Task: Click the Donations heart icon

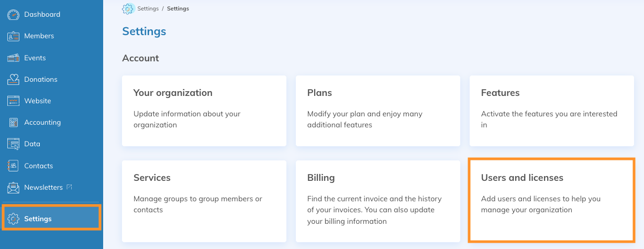Action: (13, 79)
